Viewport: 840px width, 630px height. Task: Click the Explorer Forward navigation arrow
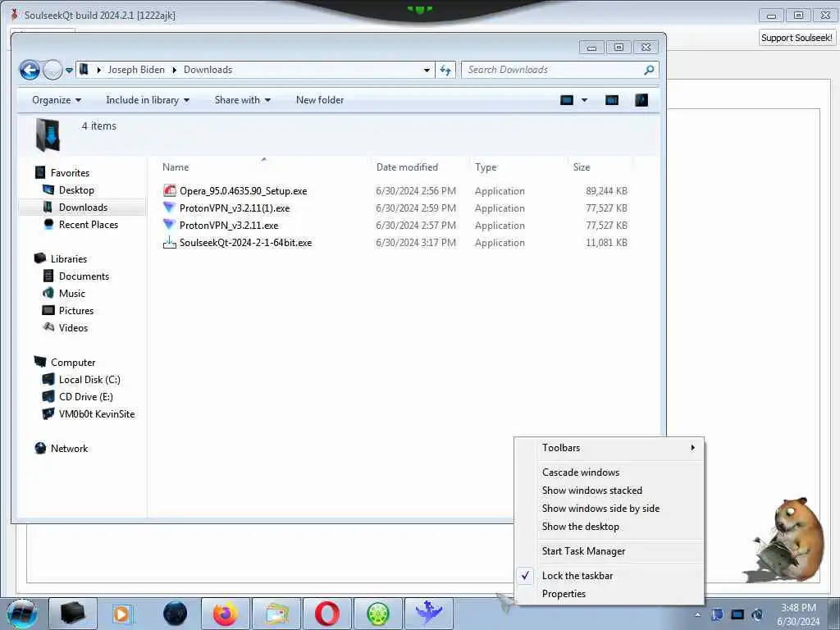(52, 70)
